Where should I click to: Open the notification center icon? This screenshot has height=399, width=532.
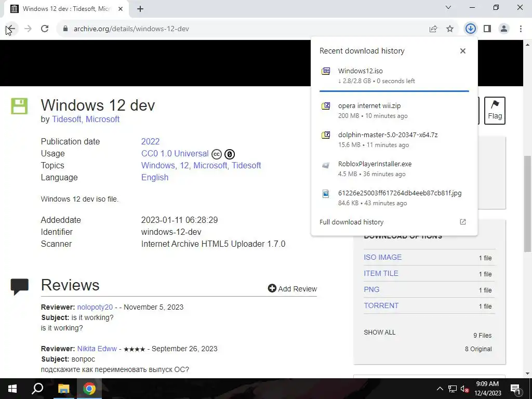[x=515, y=389]
